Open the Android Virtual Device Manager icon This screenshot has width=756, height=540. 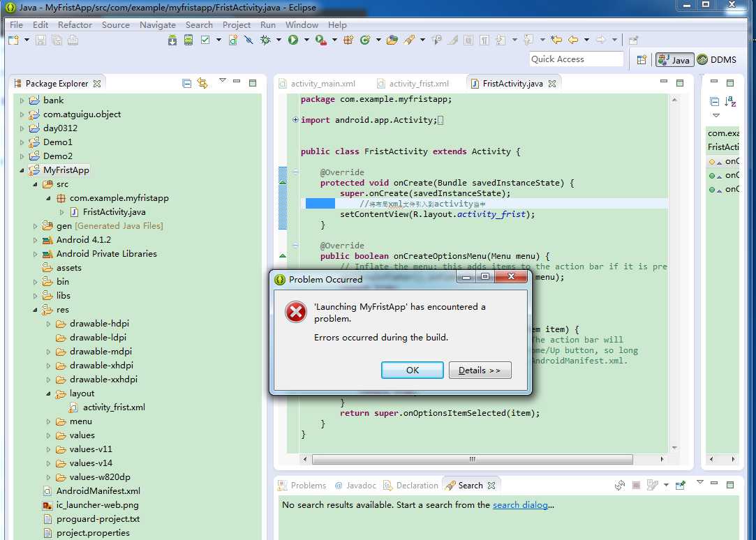click(x=188, y=40)
